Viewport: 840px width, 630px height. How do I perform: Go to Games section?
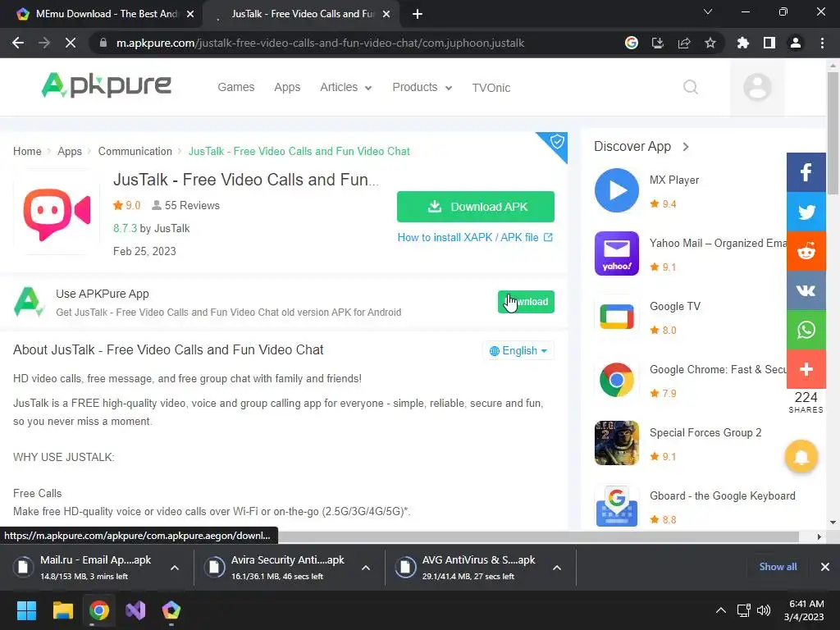point(235,87)
